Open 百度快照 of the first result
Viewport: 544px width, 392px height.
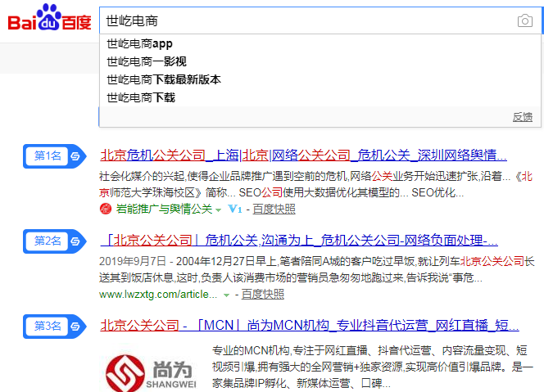[x=274, y=209]
